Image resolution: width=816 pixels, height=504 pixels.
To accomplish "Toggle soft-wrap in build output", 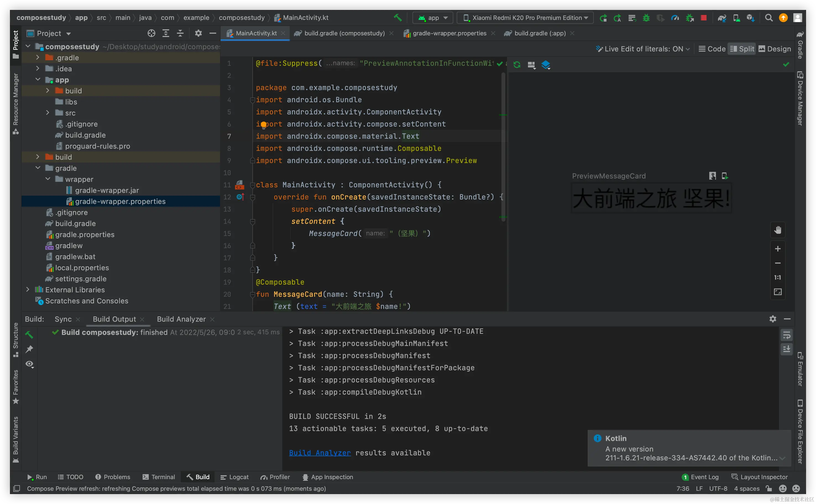I will [x=787, y=335].
